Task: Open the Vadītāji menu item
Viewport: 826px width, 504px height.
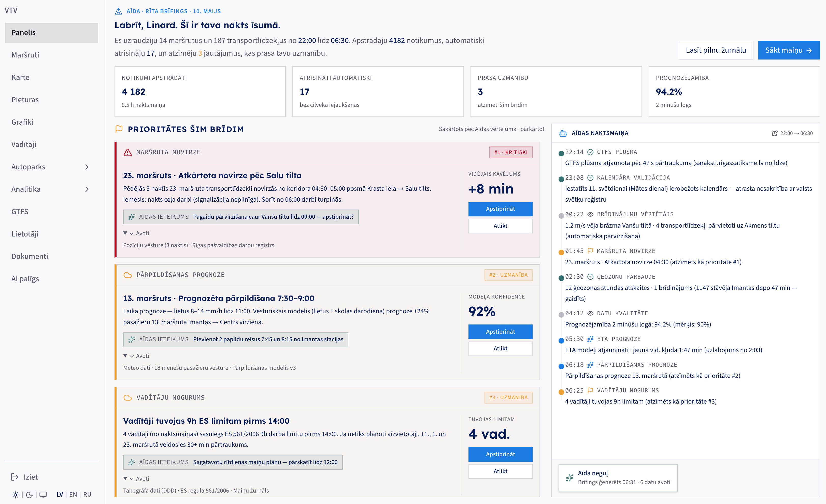Action: point(51,144)
